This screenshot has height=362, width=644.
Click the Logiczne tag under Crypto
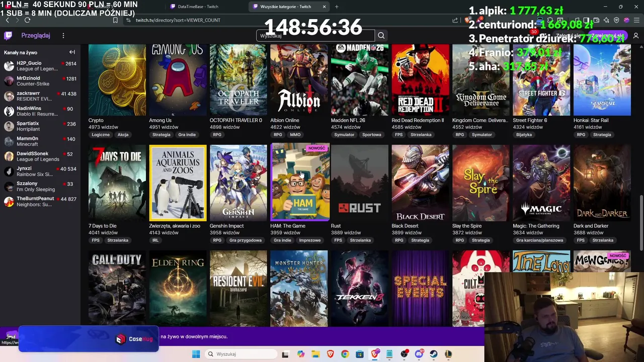click(x=101, y=135)
